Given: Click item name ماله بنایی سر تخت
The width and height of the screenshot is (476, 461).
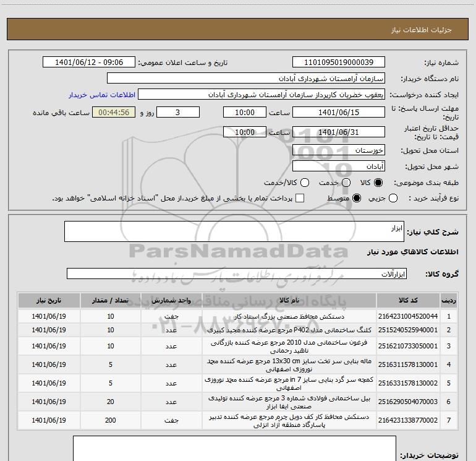Looking at the screenshot, I should coord(289,365).
